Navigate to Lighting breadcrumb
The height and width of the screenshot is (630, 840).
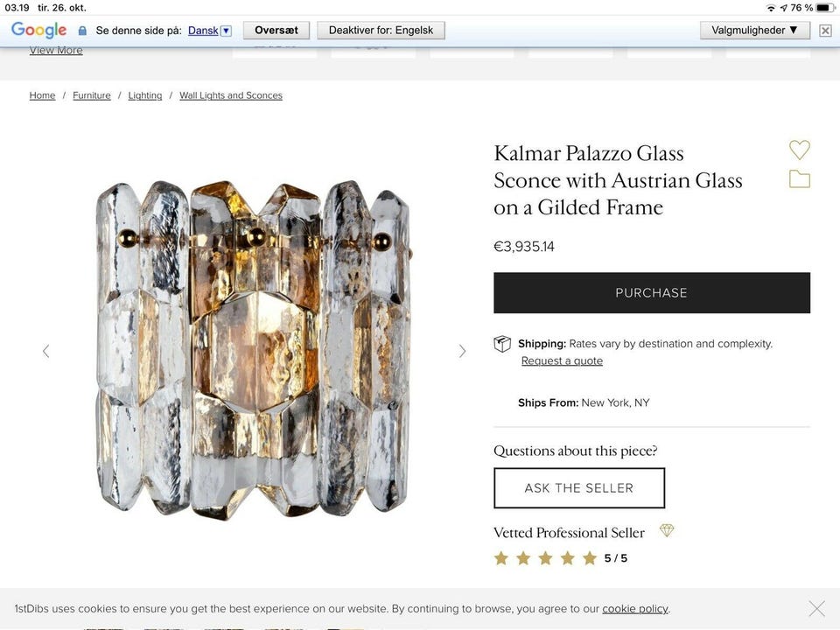145,95
